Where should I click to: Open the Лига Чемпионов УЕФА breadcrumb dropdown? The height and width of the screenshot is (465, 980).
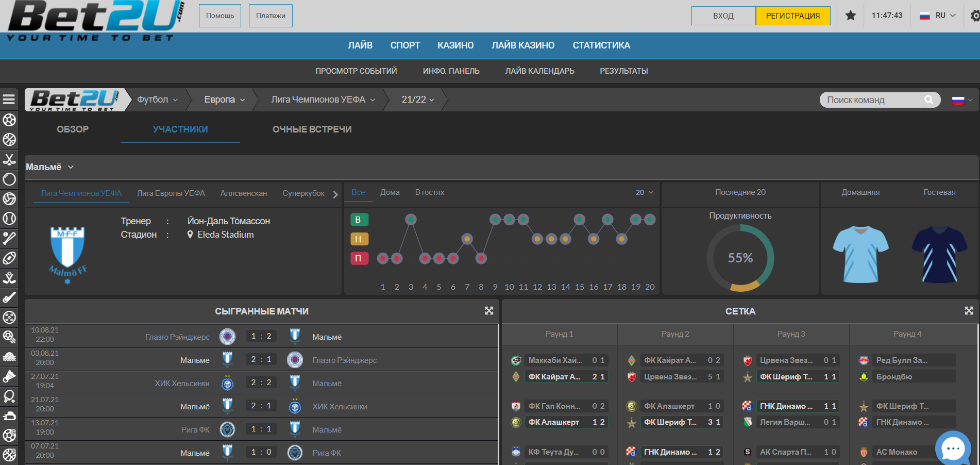tap(323, 99)
